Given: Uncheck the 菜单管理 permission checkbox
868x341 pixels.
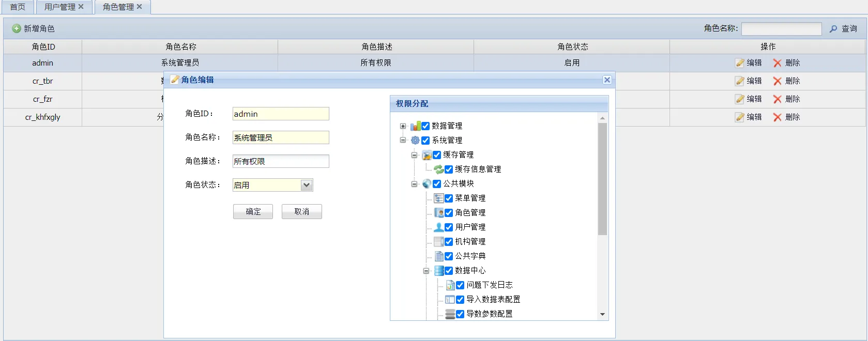Looking at the screenshot, I should [x=449, y=198].
